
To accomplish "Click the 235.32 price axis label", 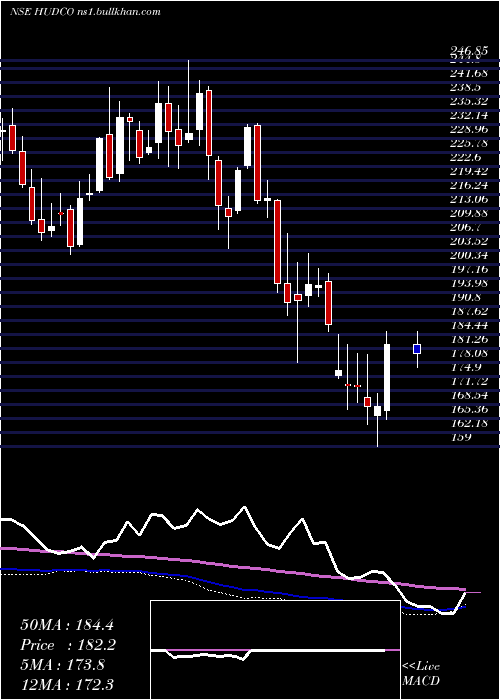I will click(469, 101).
